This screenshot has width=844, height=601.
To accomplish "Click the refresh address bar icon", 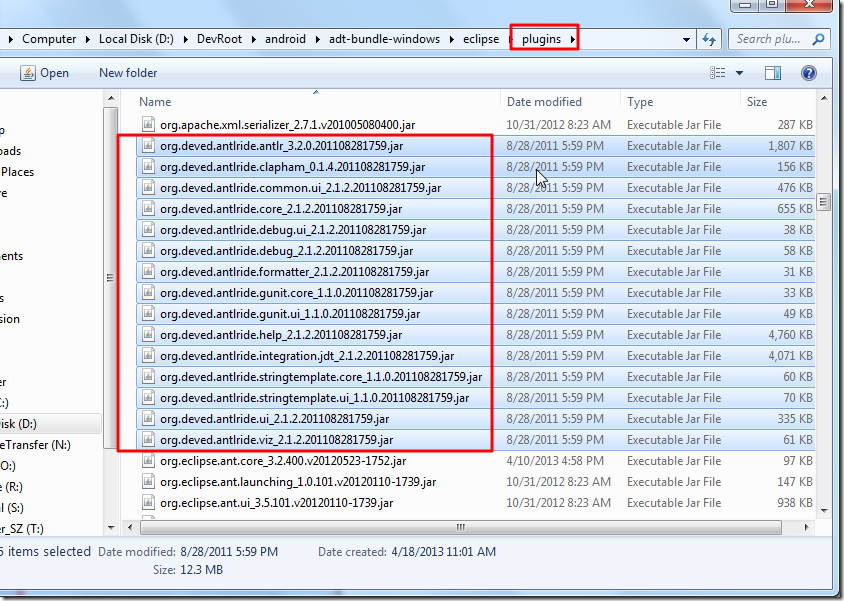I will [709, 39].
